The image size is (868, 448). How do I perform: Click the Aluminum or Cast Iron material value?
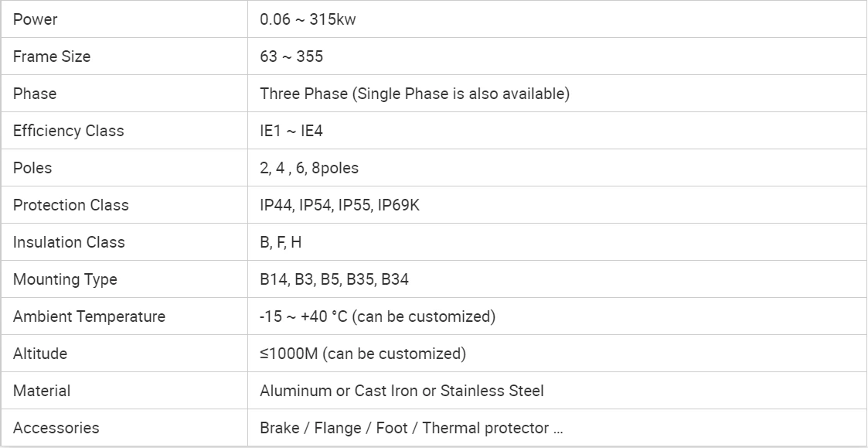coord(402,391)
